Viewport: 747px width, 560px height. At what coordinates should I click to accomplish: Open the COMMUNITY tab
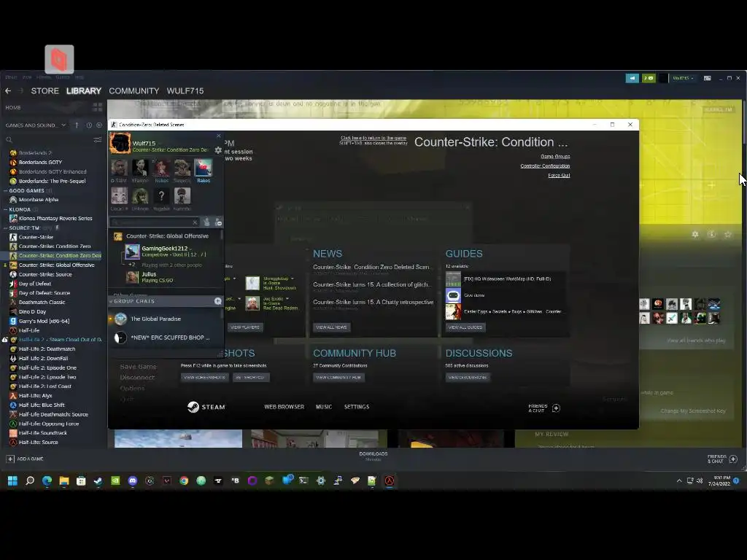point(134,90)
